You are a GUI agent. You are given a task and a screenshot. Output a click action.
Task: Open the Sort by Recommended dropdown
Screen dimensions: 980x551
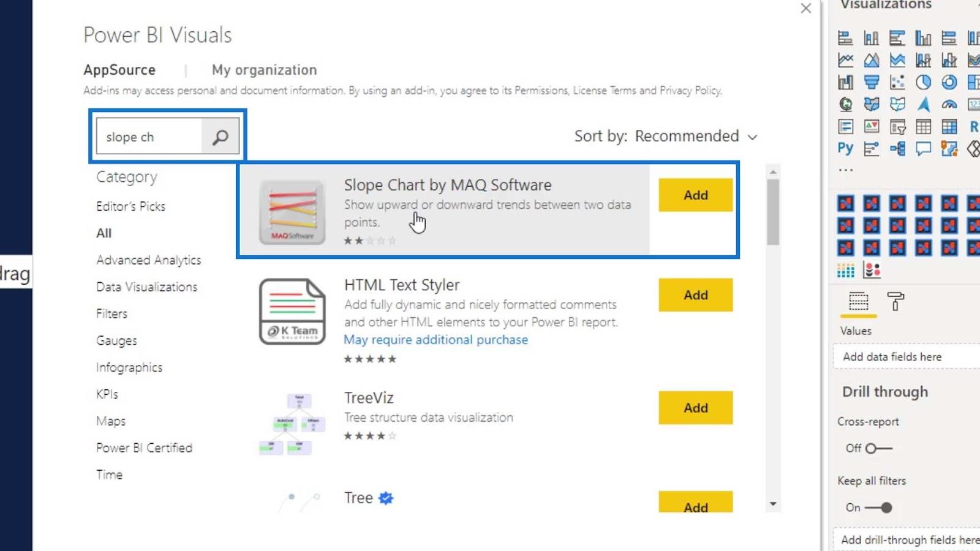(x=666, y=136)
